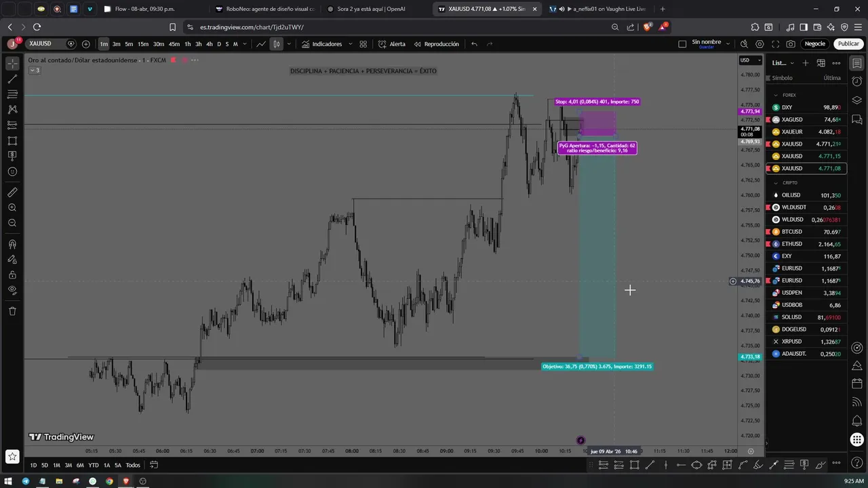Select the text annotation tool

[12, 156]
